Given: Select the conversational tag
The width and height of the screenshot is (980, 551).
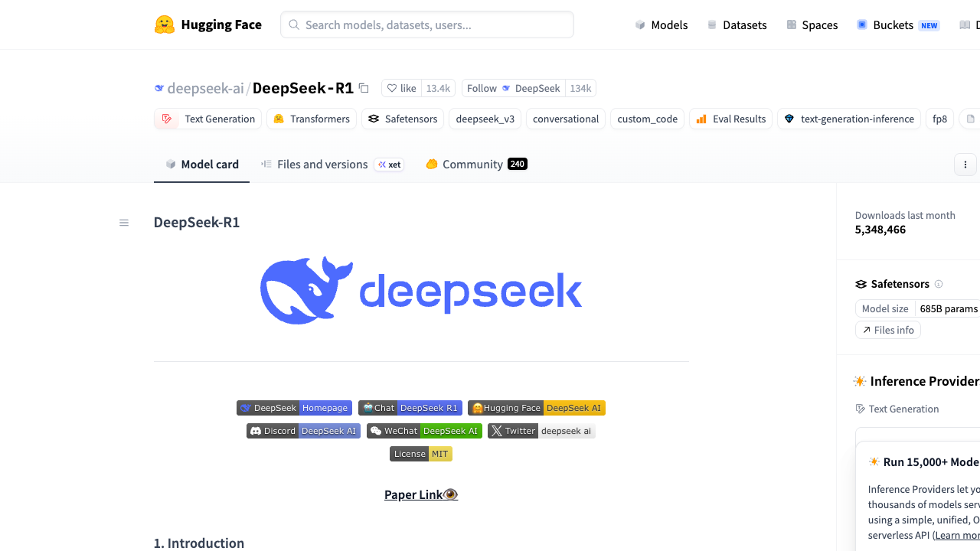Looking at the screenshot, I should tap(566, 119).
